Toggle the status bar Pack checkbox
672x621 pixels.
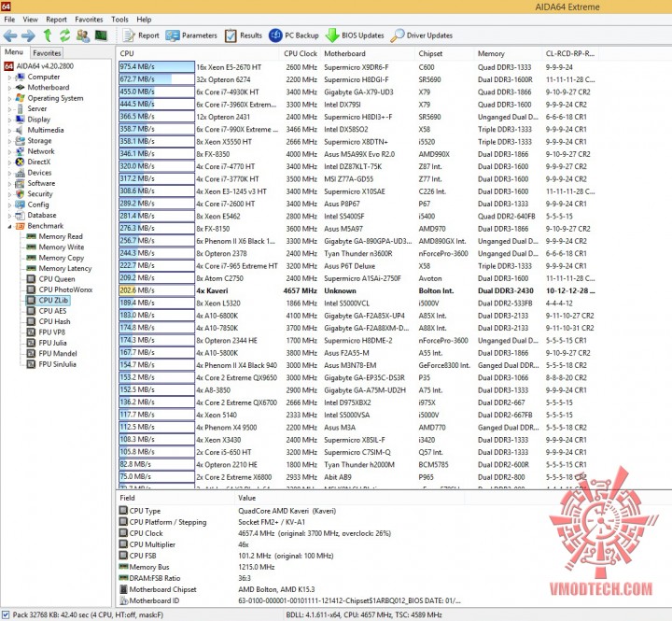pyautogui.click(x=6, y=615)
